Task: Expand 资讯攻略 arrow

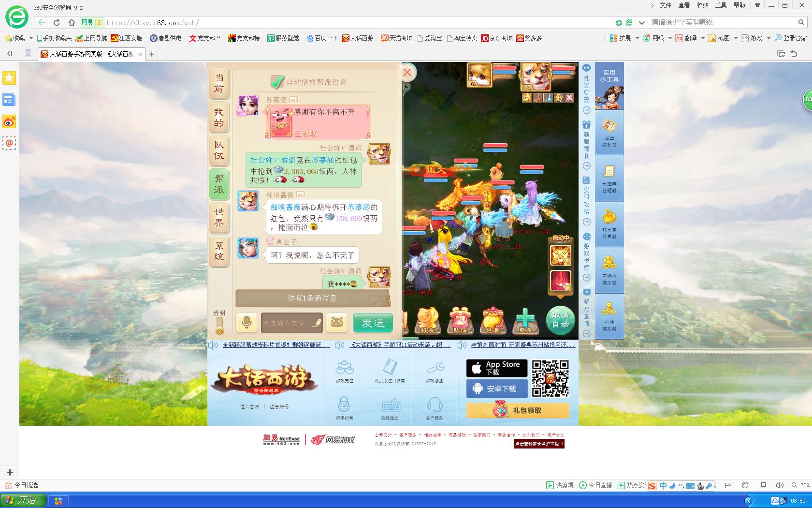Action: (x=587, y=222)
